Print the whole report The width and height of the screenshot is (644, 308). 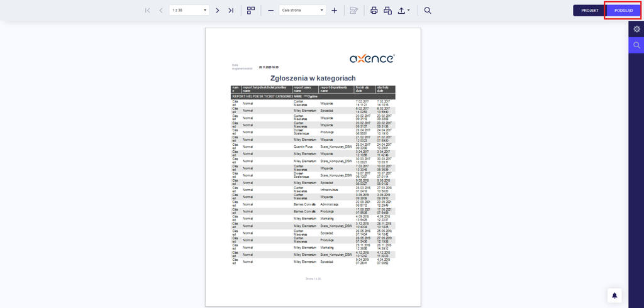374,11
